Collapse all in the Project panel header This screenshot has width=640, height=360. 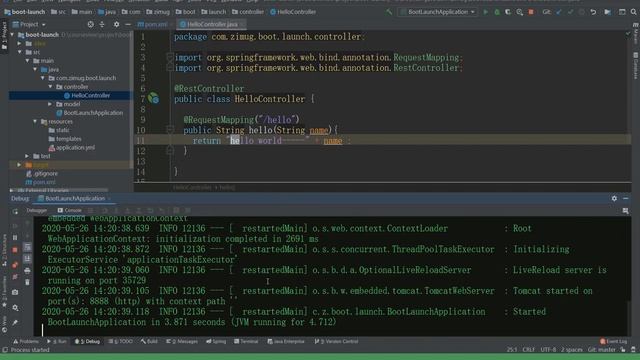tap(102, 24)
